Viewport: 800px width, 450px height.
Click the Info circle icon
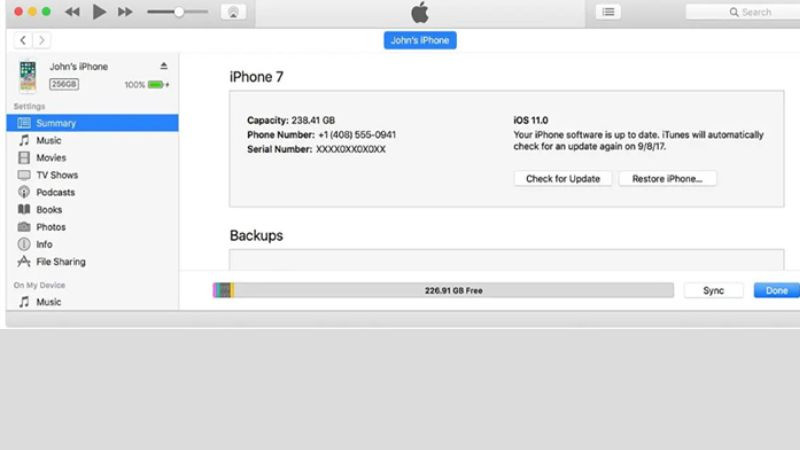pyautogui.click(x=24, y=244)
